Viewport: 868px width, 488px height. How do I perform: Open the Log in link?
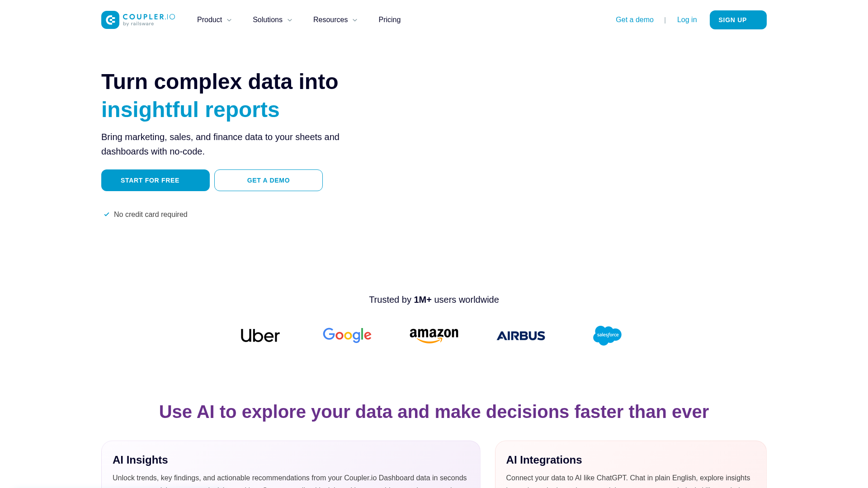coord(687,19)
